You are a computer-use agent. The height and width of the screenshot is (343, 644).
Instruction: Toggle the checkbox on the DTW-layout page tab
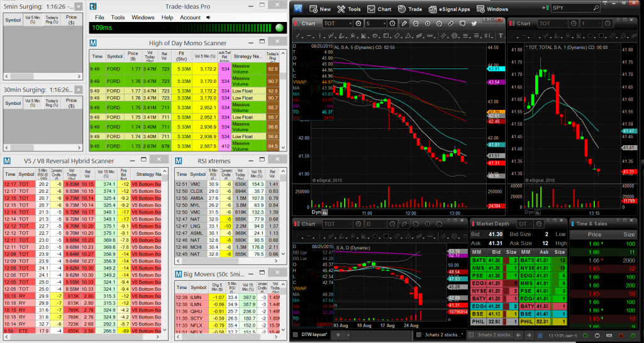click(x=295, y=335)
